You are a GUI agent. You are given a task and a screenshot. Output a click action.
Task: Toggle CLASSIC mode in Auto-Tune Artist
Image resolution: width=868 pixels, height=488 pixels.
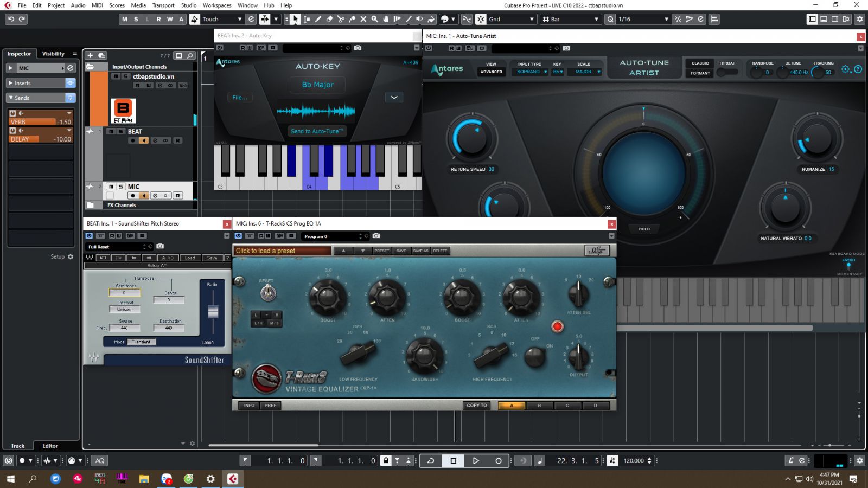pos(700,63)
